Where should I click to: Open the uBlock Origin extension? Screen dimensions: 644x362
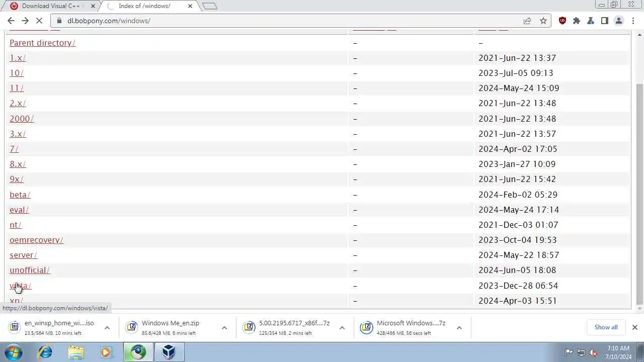[562, 21]
